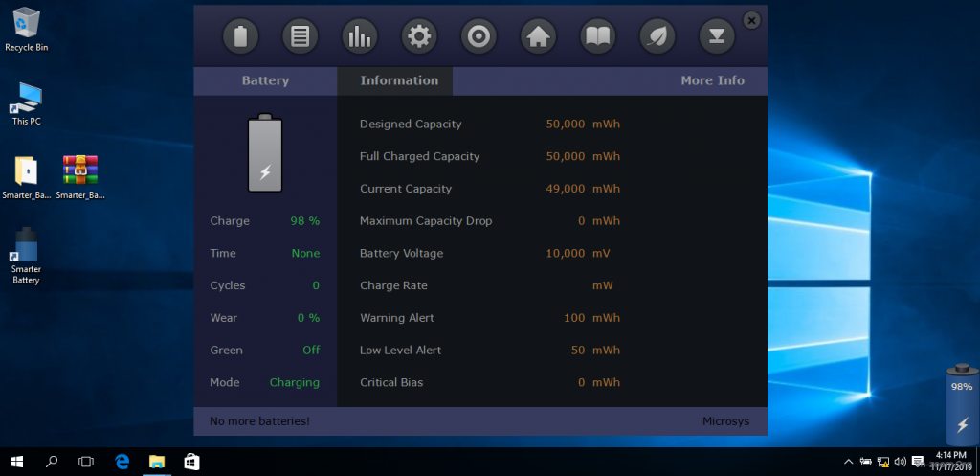Click the tray battery power icon
This screenshot has width=980, height=476.
[865, 463]
